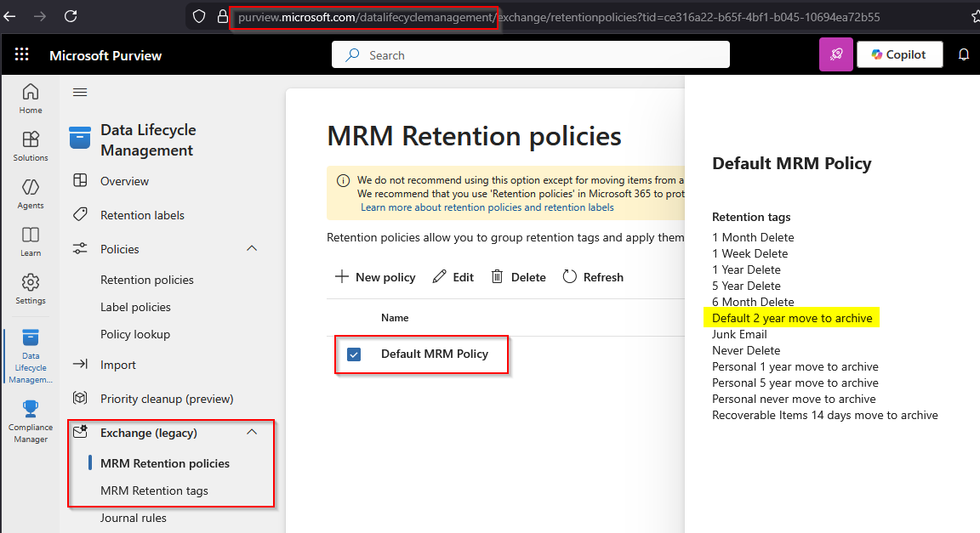Image resolution: width=980 pixels, height=533 pixels.
Task: Open MRM Retention tags nav item
Action: coord(154,490)
